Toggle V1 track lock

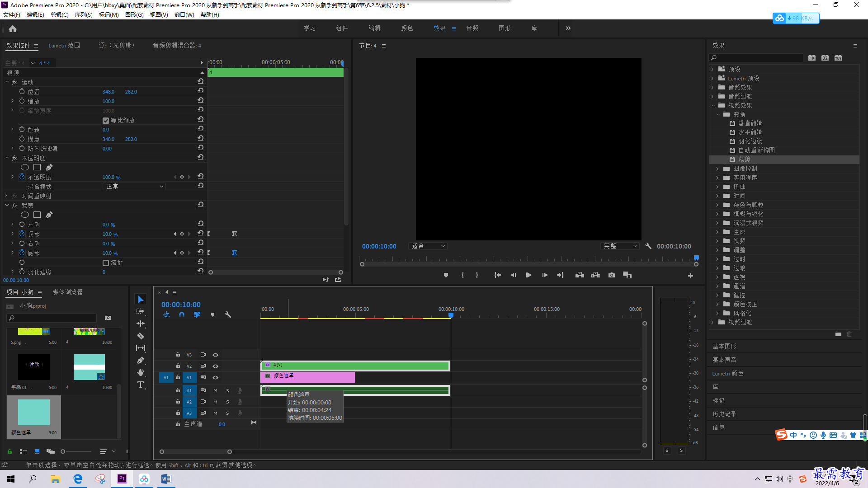point(178,377)
